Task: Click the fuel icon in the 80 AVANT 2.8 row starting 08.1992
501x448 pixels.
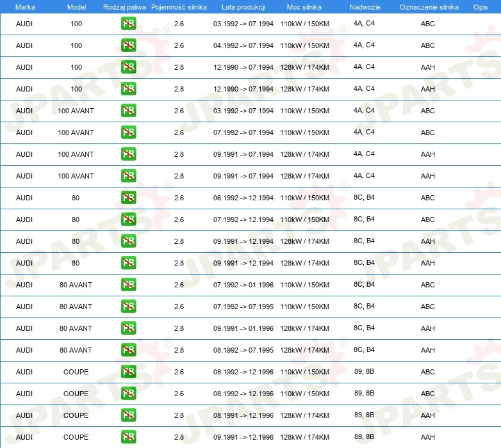Action: (128, 349)
